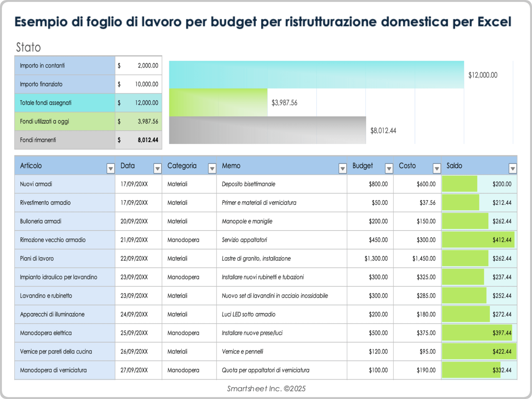Expand the Categoria filter arrow

tap(212, 168)
